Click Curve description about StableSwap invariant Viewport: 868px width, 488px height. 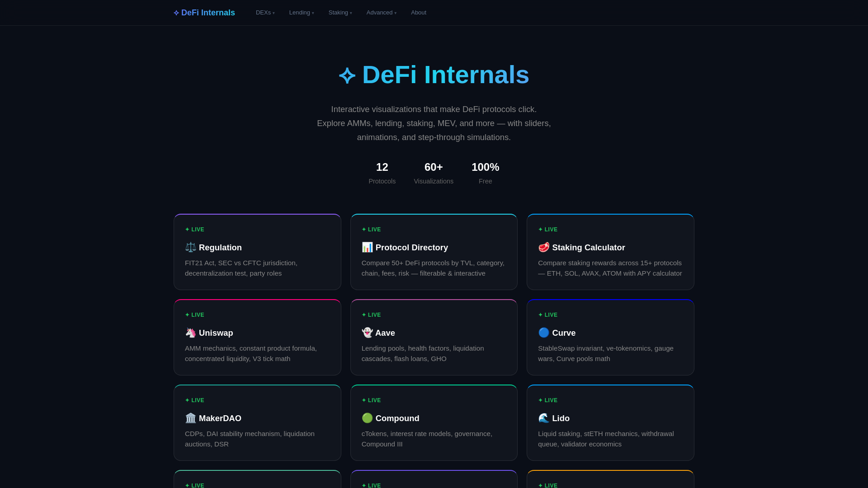[606, 353]
